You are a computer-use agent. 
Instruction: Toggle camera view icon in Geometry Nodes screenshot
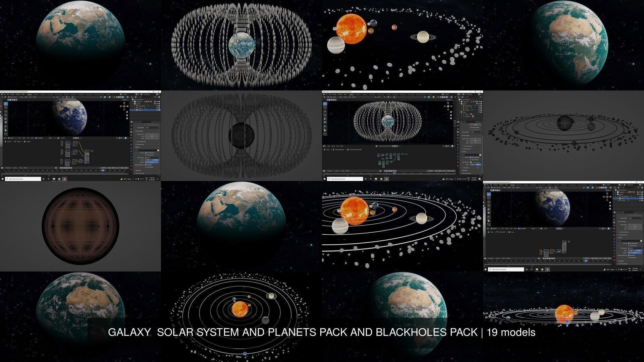[x=451, y=118]
